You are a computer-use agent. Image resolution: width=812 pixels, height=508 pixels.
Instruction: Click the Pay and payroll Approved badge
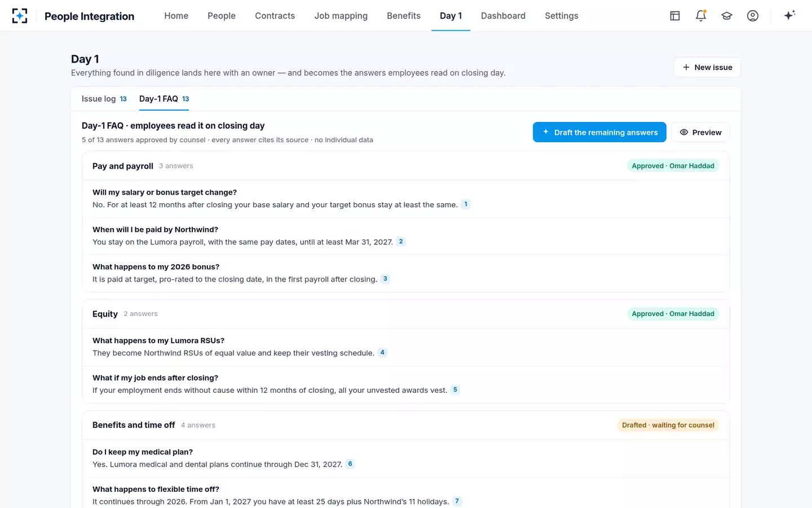click(x=673, y=166)
